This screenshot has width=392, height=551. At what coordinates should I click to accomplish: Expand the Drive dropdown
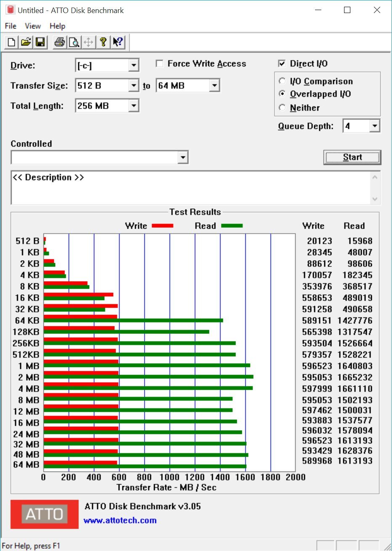[134, 65]
